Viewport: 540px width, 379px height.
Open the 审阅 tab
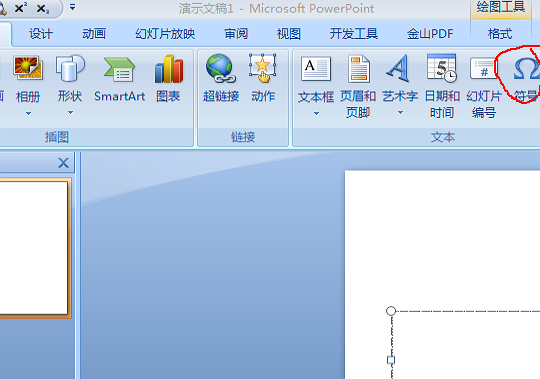236,34
